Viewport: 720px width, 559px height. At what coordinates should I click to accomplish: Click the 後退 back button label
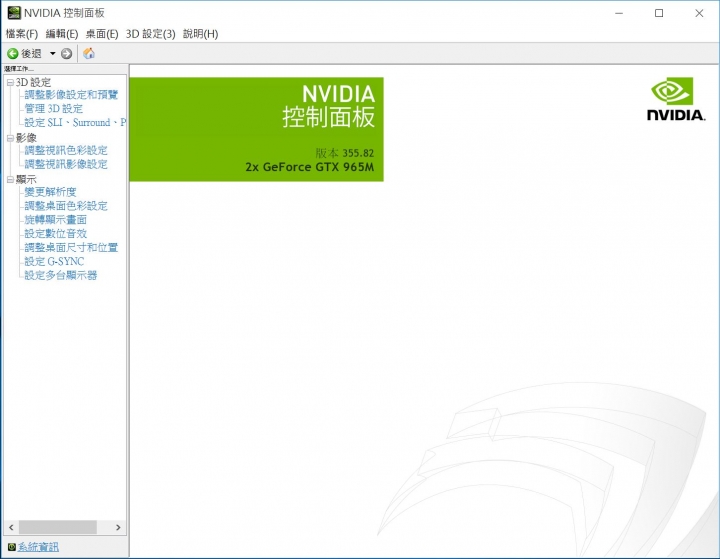pos(31,54)
